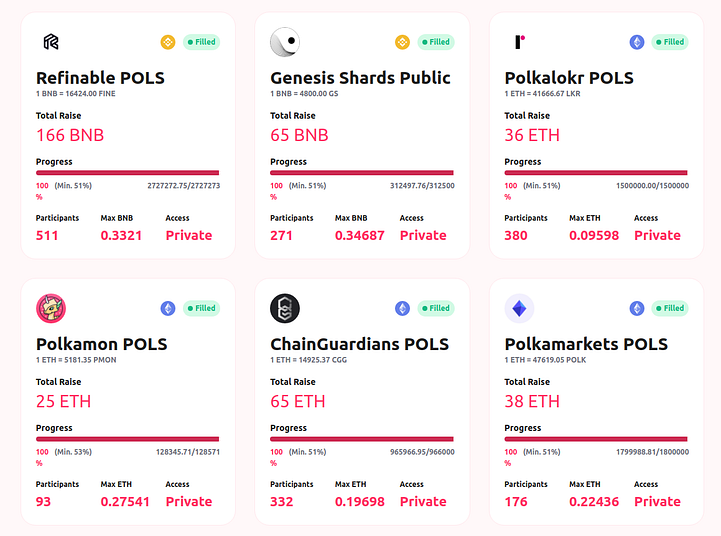Click the Polkamarkets diamond logo

519,308
